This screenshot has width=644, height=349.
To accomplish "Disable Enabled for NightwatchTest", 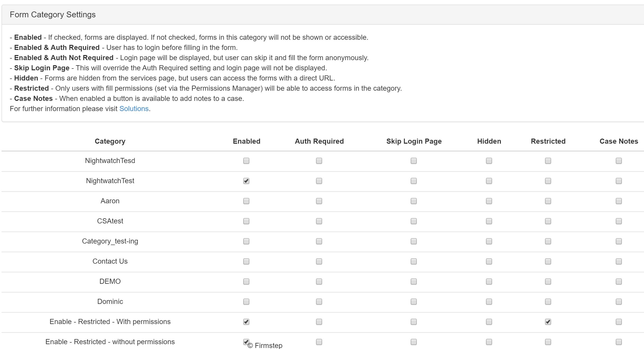I will point(246,181).
